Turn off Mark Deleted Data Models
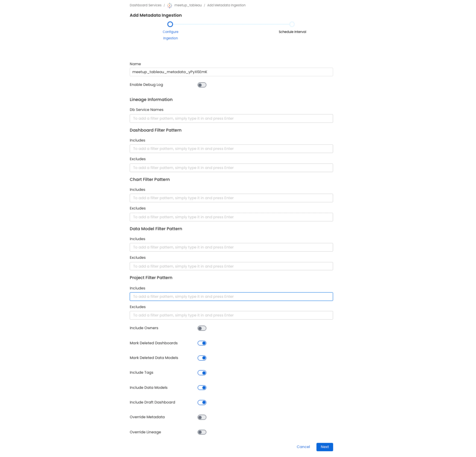The width and height of the screenshot is (476, 457). [x=202, y=358]
